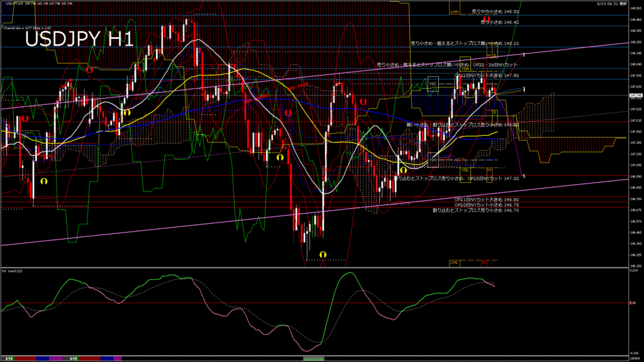Click the LWH level box at chart top
This screenshot has width=644, height=362.
tap(454, 11)
